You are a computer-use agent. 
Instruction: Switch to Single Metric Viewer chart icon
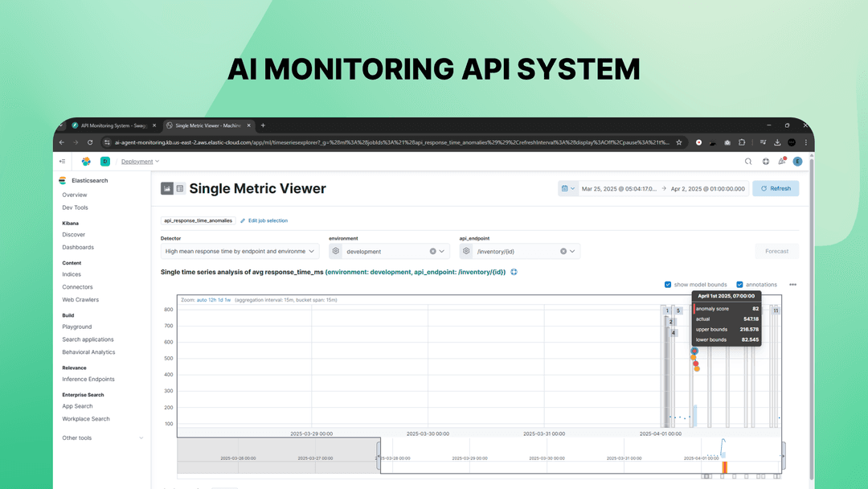click(166, 188)
